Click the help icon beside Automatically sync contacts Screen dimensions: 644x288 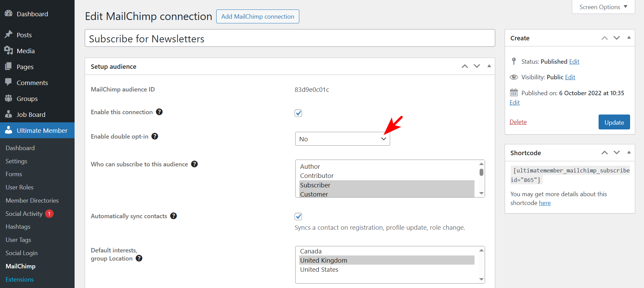click(174, 216)
